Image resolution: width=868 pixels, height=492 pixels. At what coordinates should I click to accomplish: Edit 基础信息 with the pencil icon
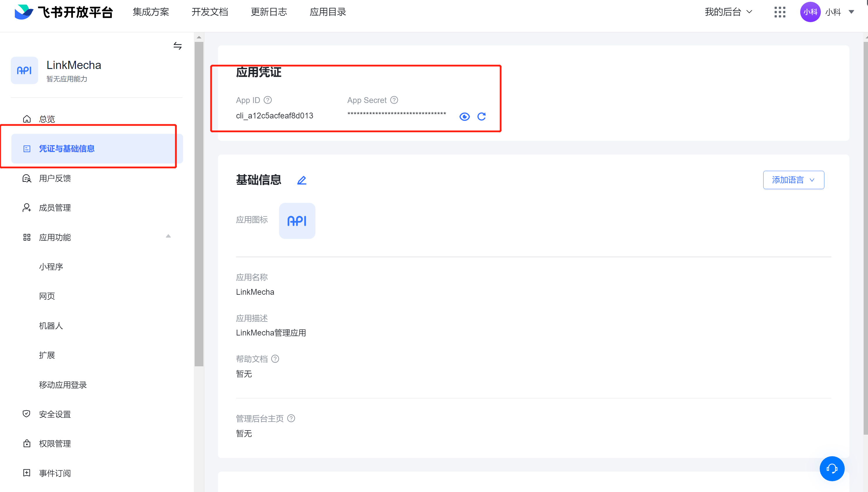point(302,180)
